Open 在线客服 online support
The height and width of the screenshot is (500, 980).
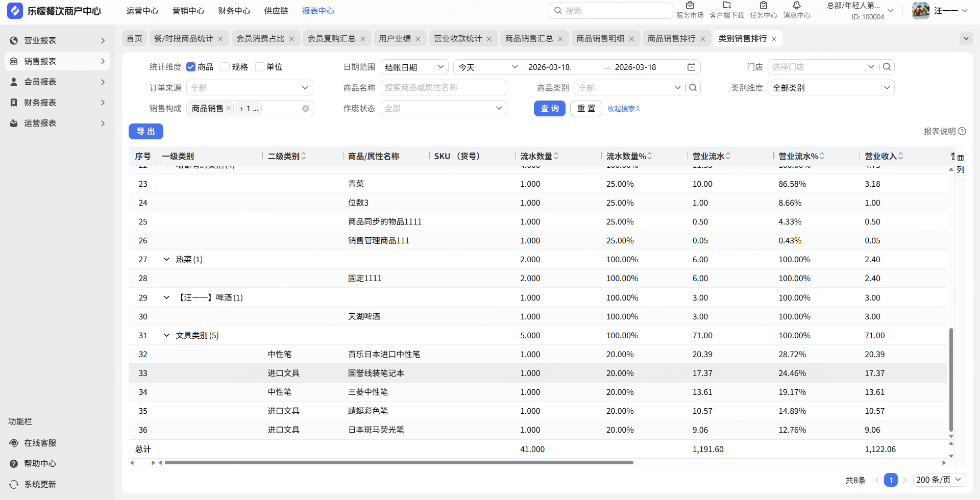click(x=40, y=443)
